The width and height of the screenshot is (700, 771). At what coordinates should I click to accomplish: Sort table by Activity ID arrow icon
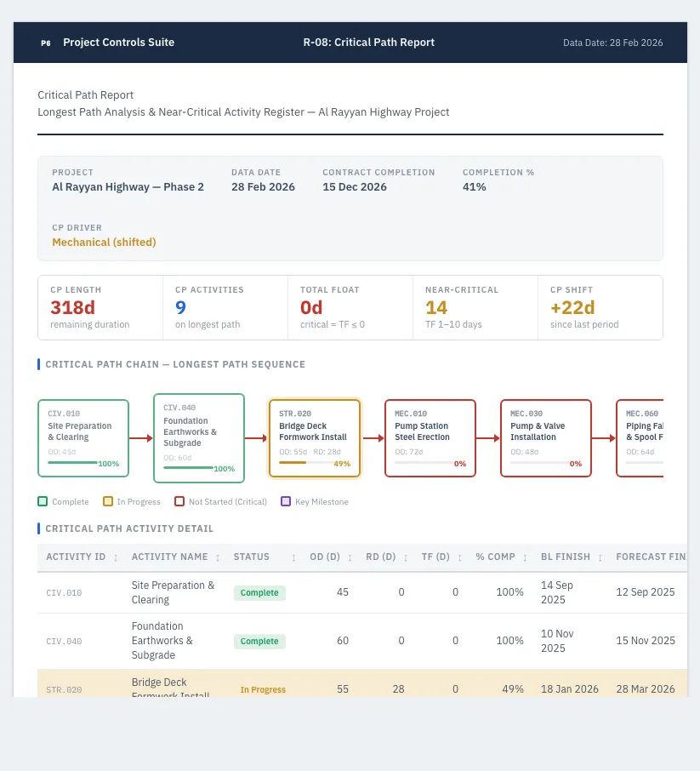pyautogui.click(x=116, y=557)
